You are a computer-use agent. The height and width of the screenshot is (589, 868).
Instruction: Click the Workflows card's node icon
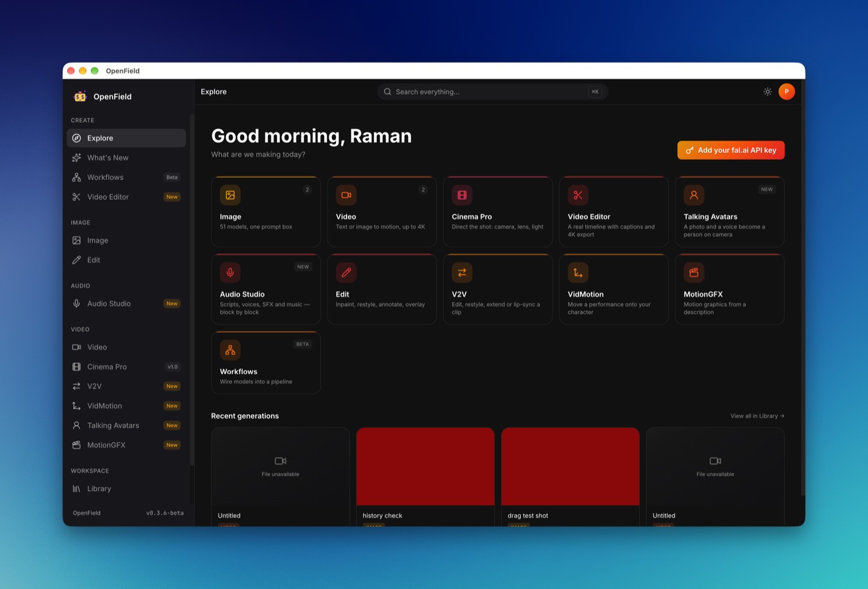[x=230, y=350]
